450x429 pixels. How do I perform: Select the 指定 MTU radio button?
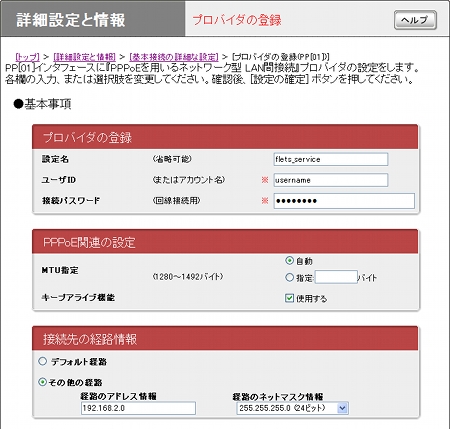click(x=289, y=277)
